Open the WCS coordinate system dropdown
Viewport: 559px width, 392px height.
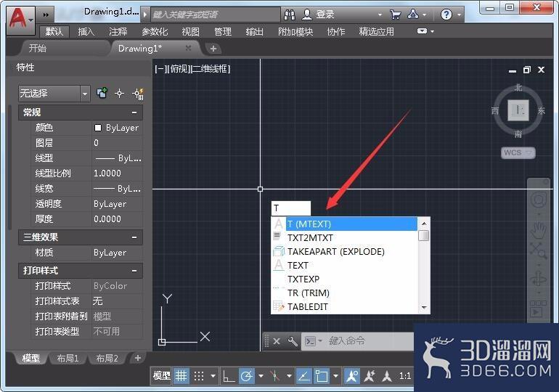[518, 153]
